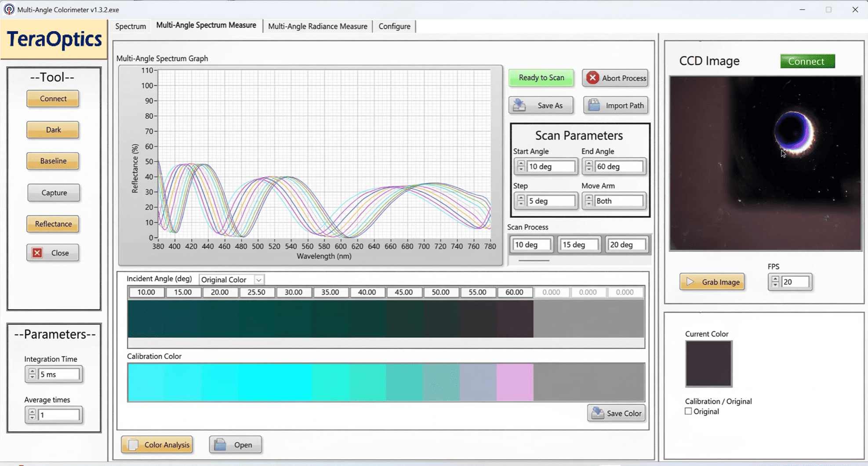Click the Grab Image play icon

coord(690,282)
